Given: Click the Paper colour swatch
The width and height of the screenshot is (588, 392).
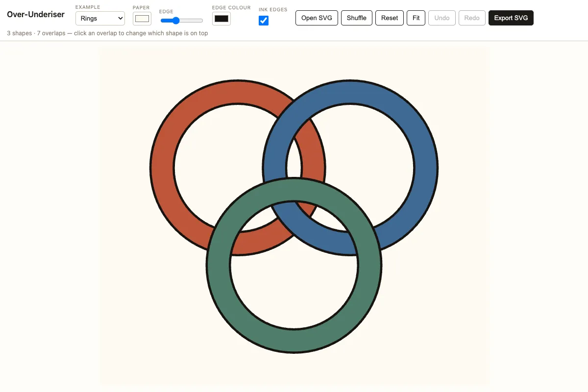Looking at the screenshot, I should (142, 19).
